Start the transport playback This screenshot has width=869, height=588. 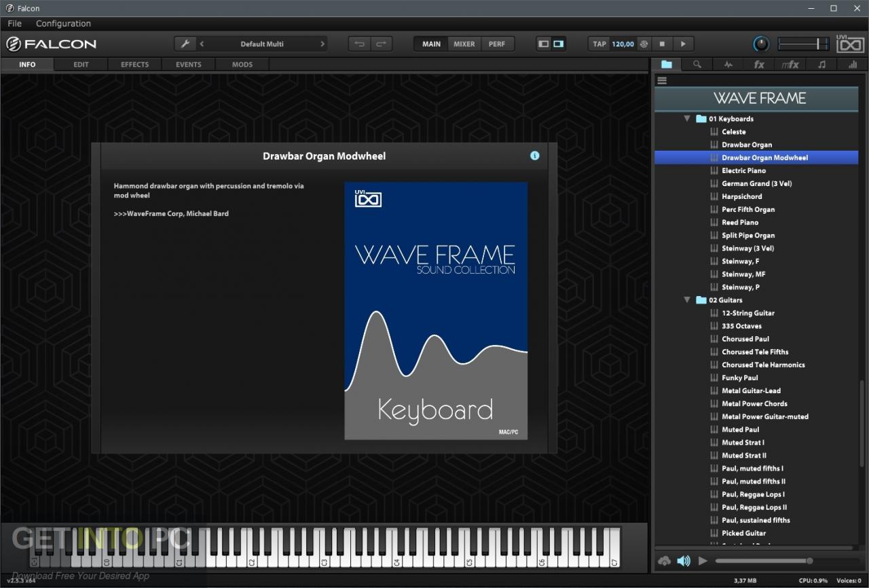point(683,44)
